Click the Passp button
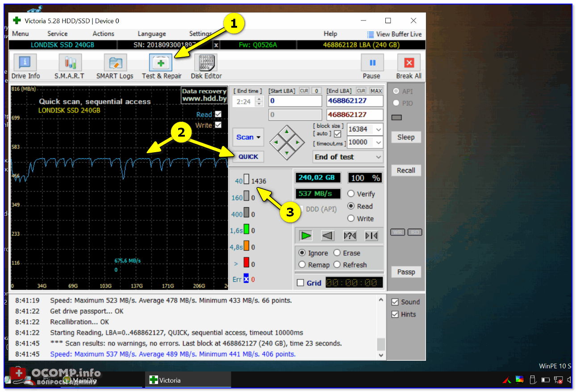Image resolution: width=576 pixels, height=392 pixels. 406,272
